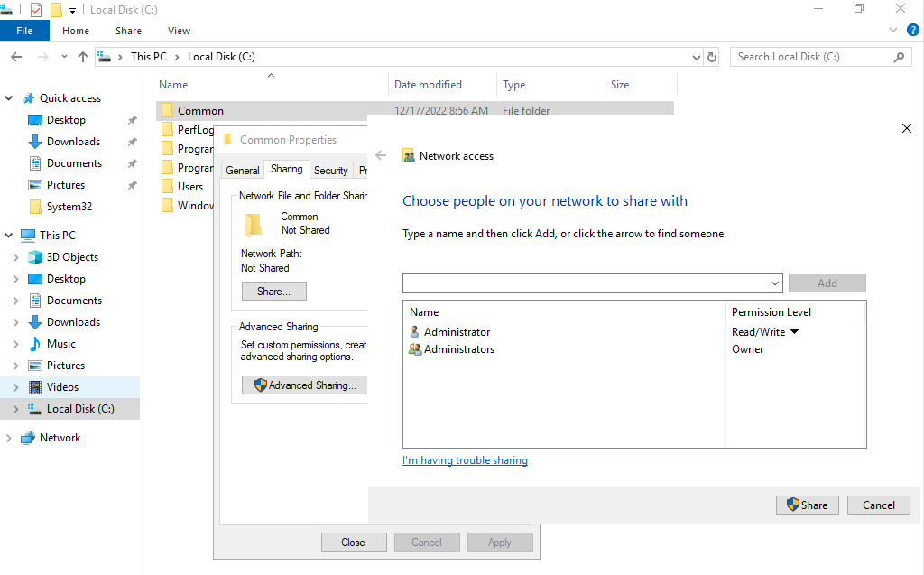This screenshot has width=924, height=575.
Task: Click the Share button with shield
Action: (x=808, y=505)
